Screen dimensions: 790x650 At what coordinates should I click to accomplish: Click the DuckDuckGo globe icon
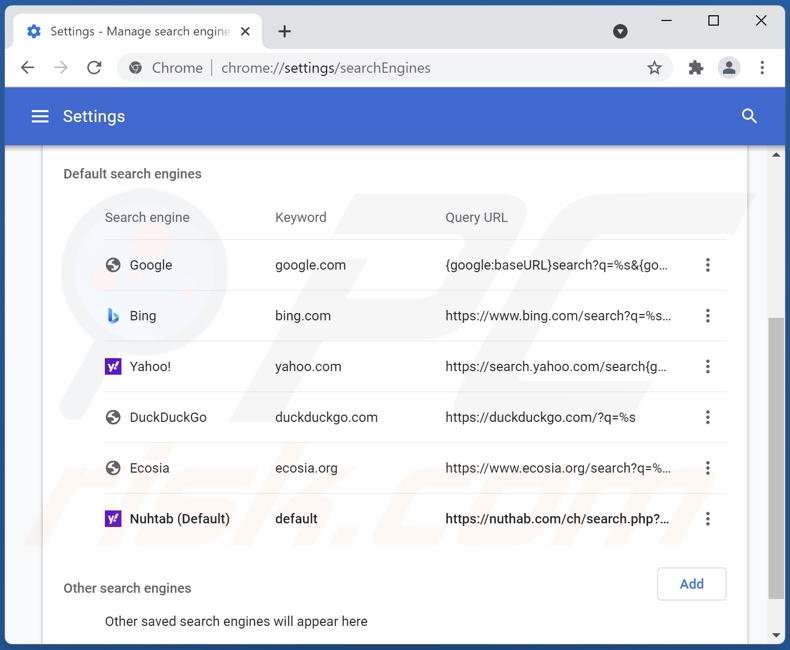(x=113, y=417)
